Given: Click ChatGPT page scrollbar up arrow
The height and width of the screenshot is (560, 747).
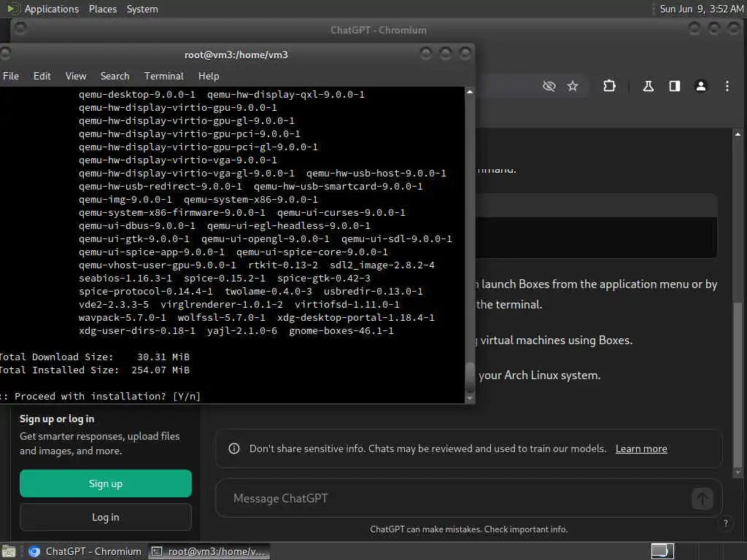Looking at the screenshot, I should pyautogui.click(x=738, y=134).
